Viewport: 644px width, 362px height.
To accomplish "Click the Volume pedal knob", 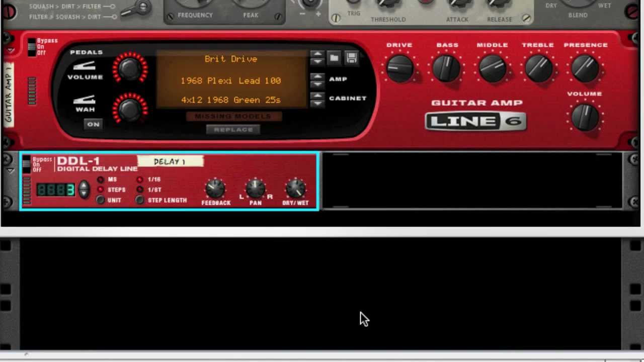I will 130,68.
